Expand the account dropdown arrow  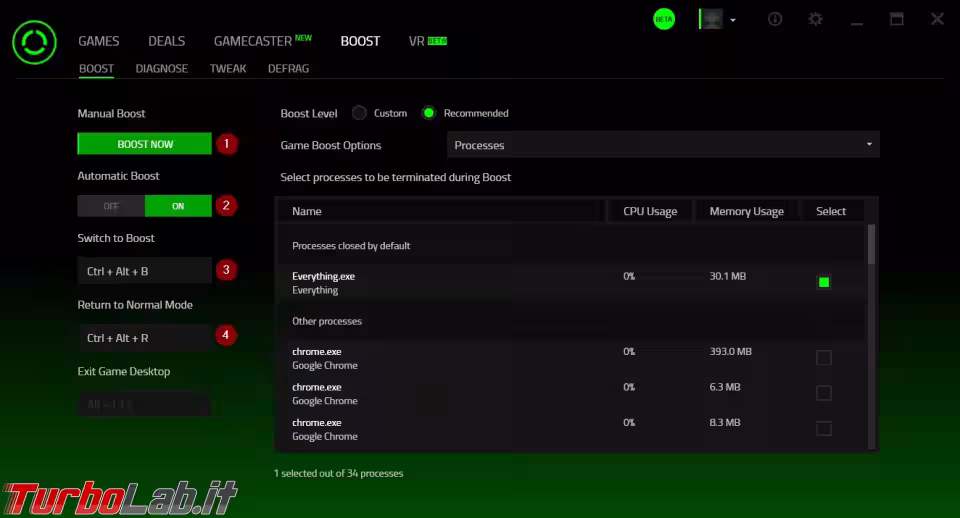click(x=733, y=20)
